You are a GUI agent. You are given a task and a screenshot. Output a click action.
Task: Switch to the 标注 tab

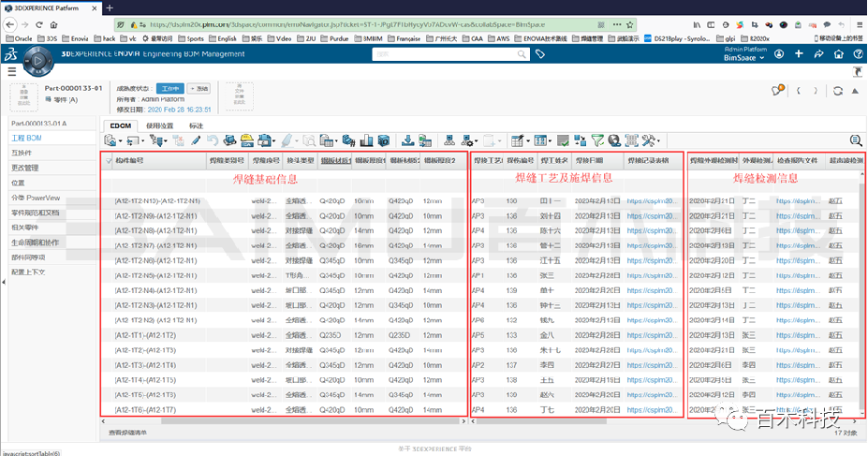pyautogui.click(x=196, y=125)
